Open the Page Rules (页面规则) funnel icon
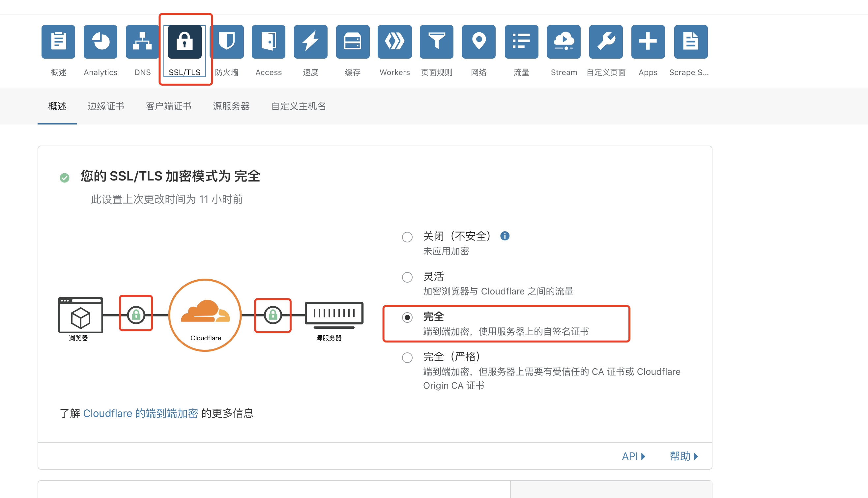This screenshot has width=868, height=498. (437, 42)
